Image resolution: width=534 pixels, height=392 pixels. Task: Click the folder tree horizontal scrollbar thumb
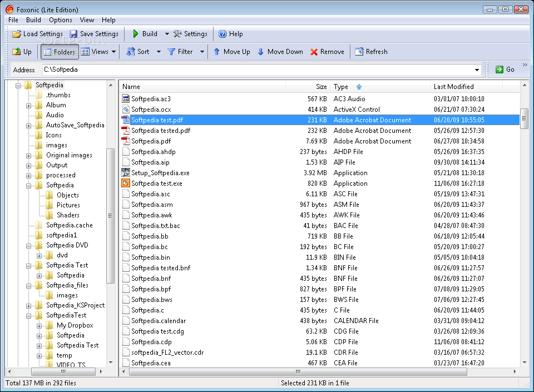(x=63, y=371)
